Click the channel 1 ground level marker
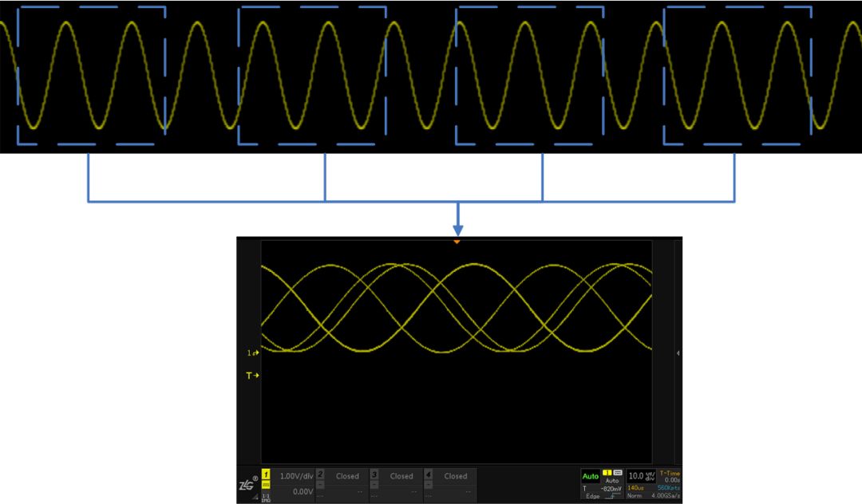This screenshot has width=862, height=504. (x=253, y=351)
